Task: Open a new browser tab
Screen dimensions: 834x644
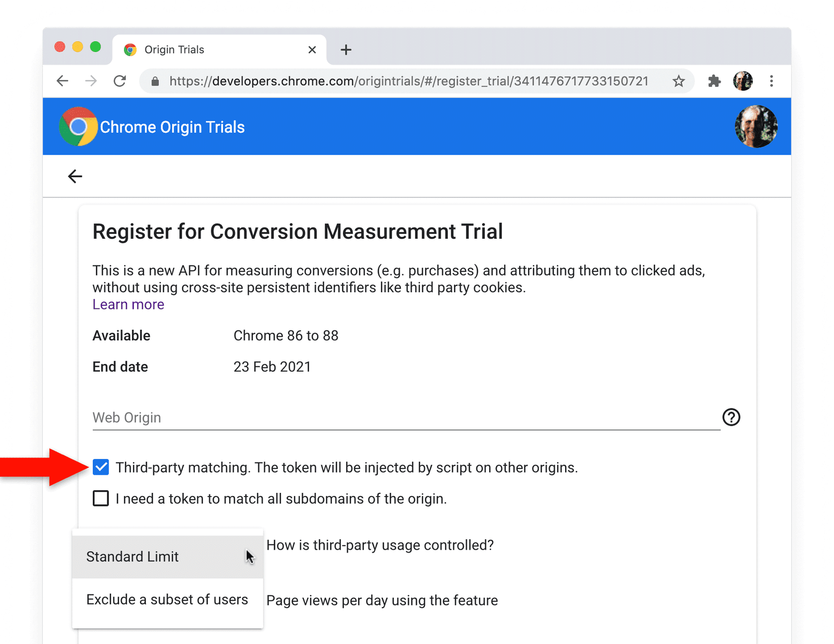Action: [x=346, y=49]
